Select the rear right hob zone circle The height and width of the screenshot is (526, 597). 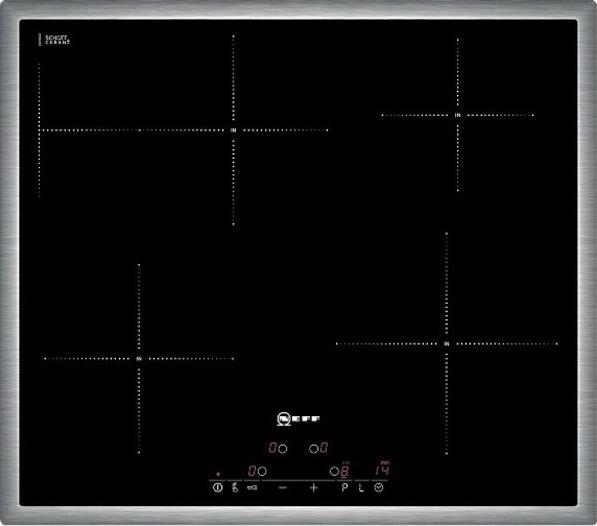click(313, 449)
